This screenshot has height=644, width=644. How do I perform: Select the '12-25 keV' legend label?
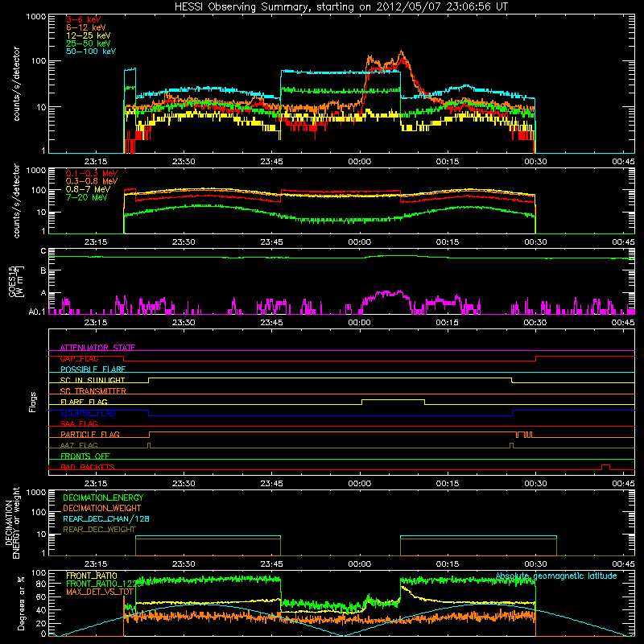click(89, 35)
